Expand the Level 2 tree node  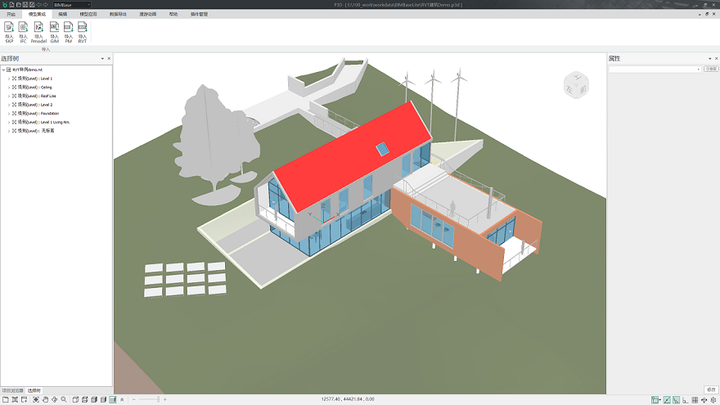point(8,105)
